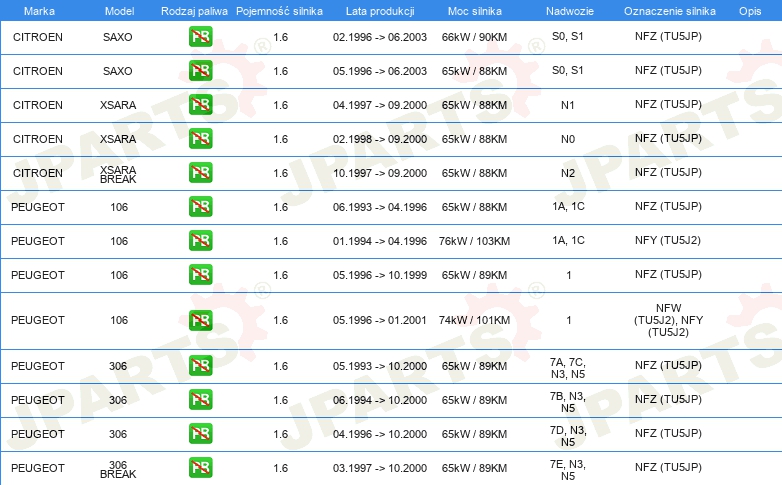Select date range 02.1998 -> 09.2000
The width and height of the screenshot is (782, 485).
coord(380,139)
